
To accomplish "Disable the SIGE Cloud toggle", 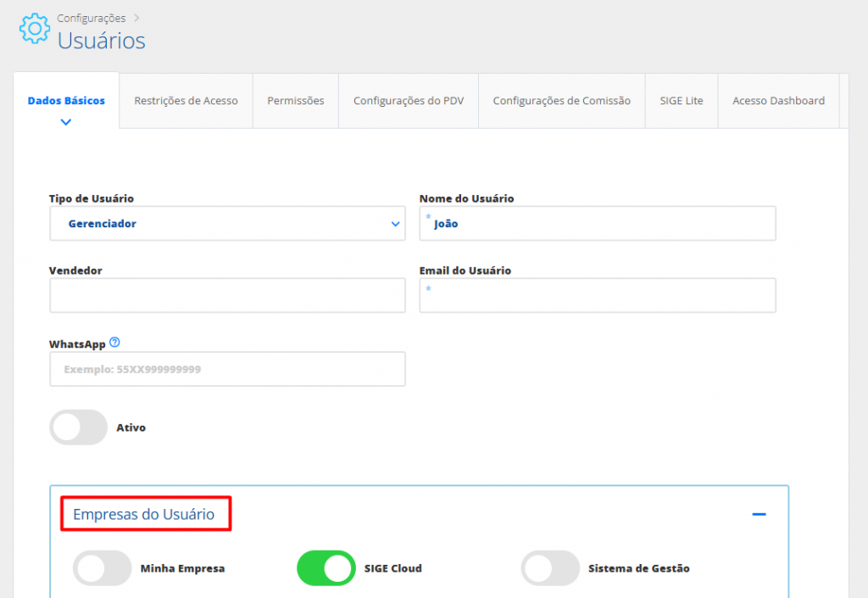I will 325,568.
